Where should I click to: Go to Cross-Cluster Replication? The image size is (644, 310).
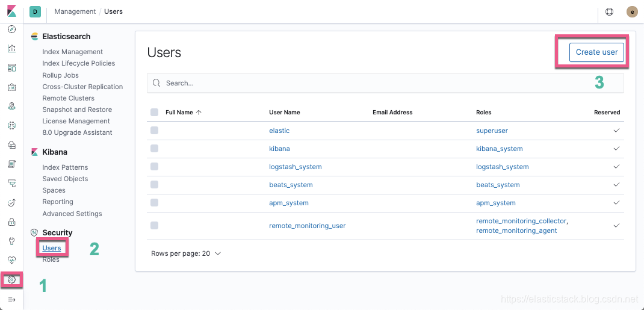(82, 87)
